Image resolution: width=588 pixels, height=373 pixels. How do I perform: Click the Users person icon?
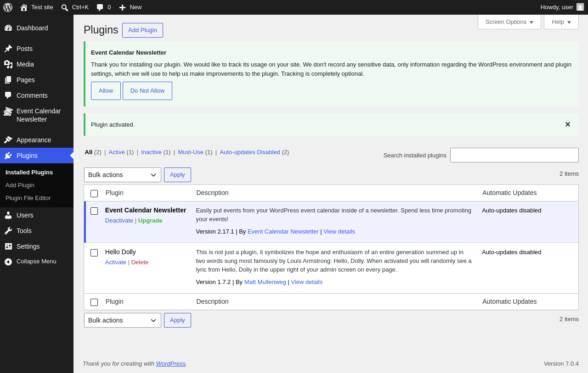[x=8, y=215]
